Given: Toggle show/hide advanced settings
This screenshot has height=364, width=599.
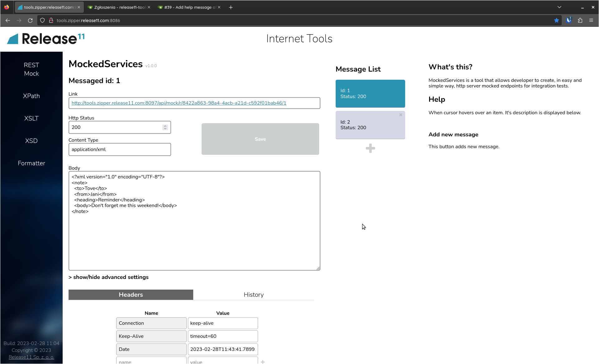Looking at the screenshot, I should pos(108,277).
